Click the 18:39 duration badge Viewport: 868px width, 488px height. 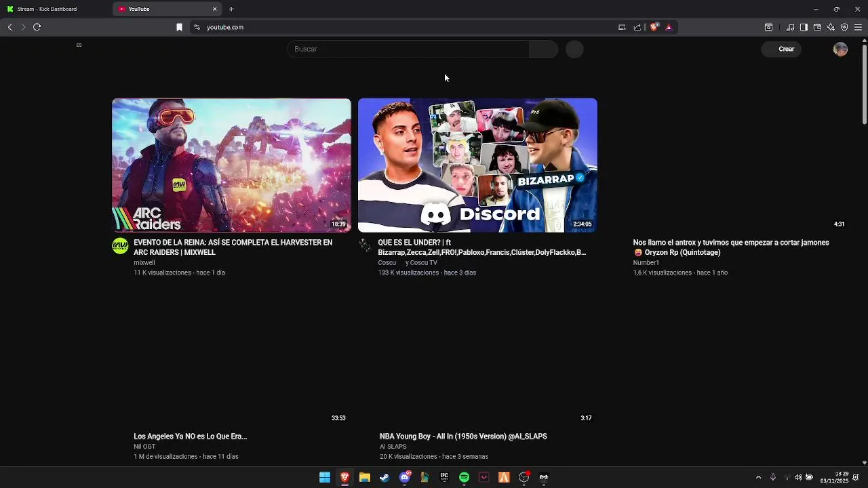pos(338,224)
